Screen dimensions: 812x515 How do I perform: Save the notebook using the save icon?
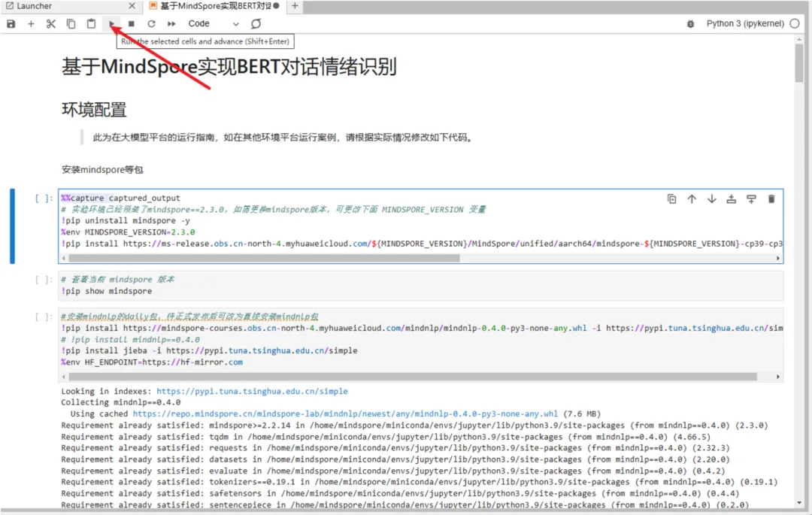tap(11, 24)
